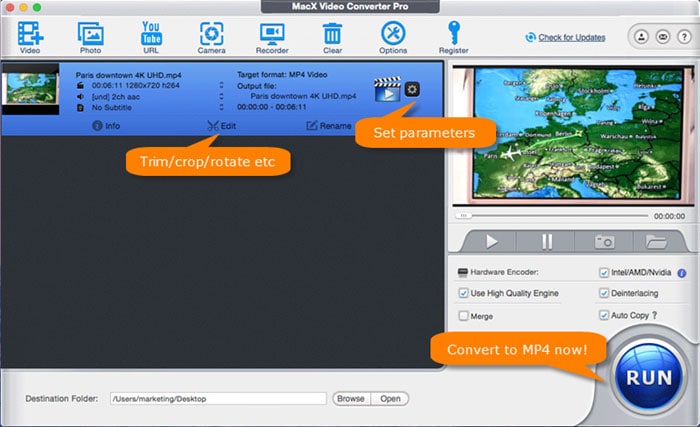The image size is (700, 427).
Task: Open the snapshot folder icon
Action: 656,242
